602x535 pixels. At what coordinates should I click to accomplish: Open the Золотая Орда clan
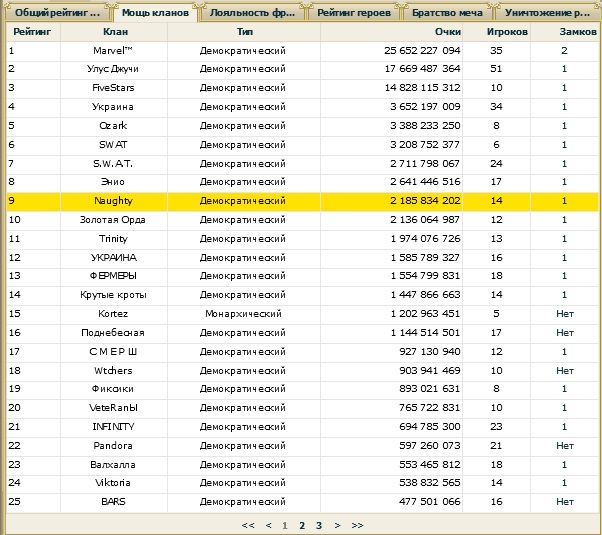coord(112,220)
